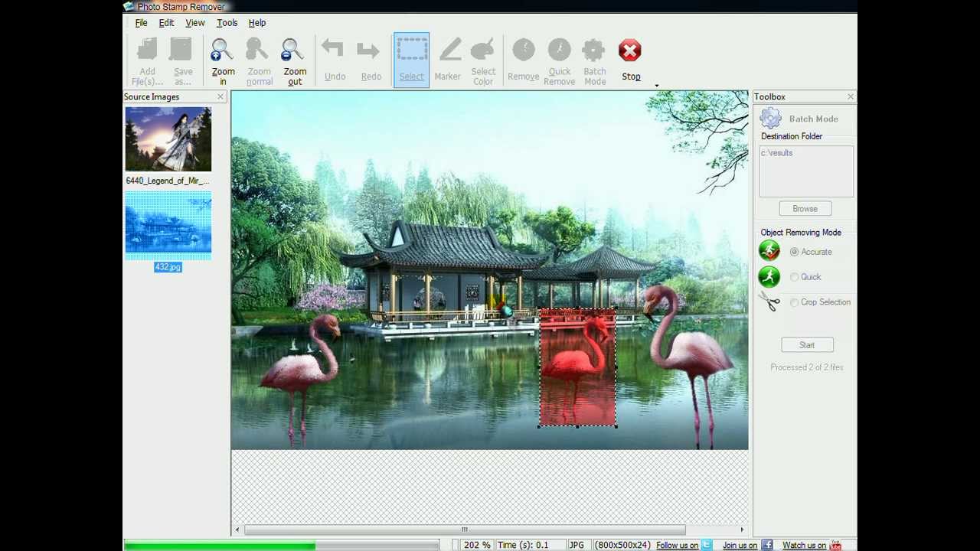Click the Quick Remove icon
The image size is (980, 551).
point(559,51)
